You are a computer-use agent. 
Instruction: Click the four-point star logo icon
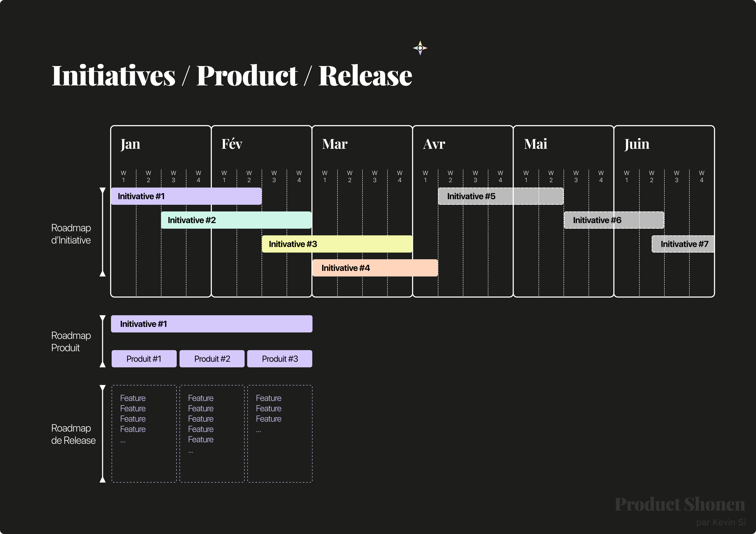[x=420, y=48]
